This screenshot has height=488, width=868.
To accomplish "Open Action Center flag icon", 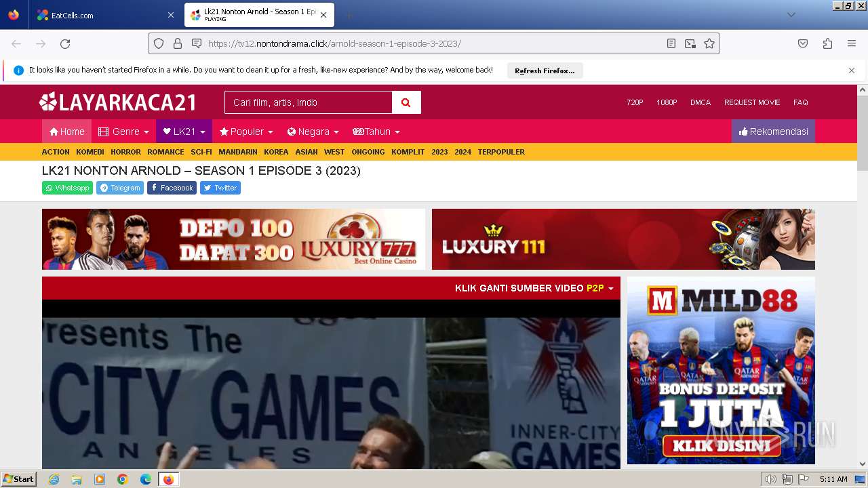I will [x=804, y=479].
